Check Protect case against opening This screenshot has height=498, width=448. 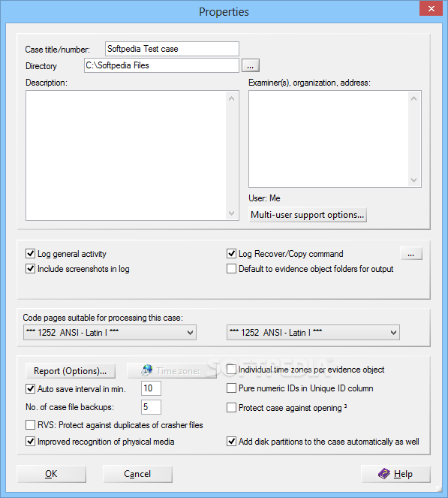pos(231,407)
